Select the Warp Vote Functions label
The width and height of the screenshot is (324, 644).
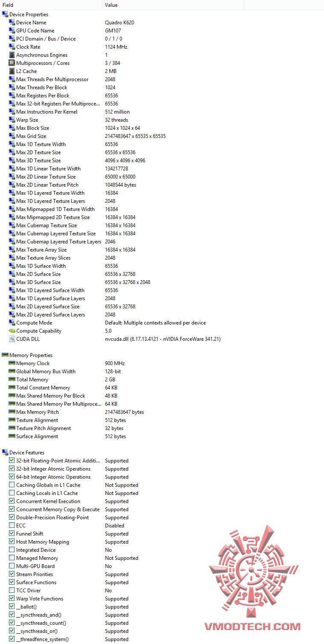click(x=40, y=598)
